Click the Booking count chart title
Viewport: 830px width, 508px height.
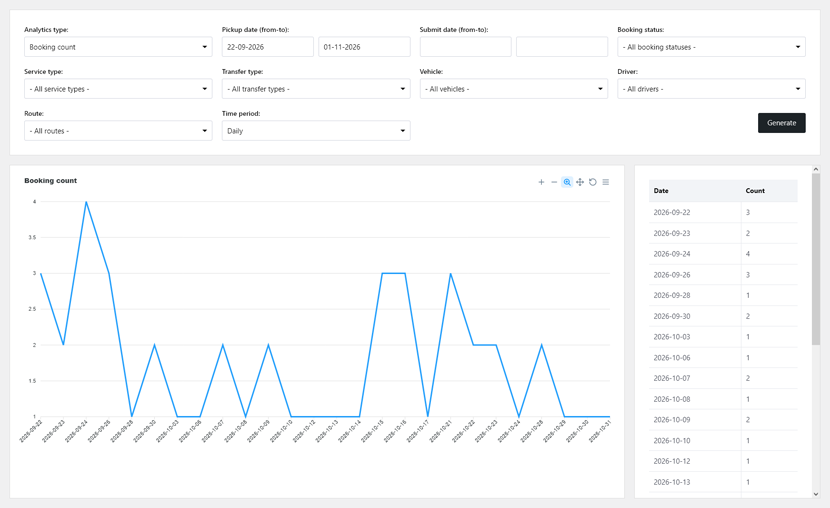(50, 180)
